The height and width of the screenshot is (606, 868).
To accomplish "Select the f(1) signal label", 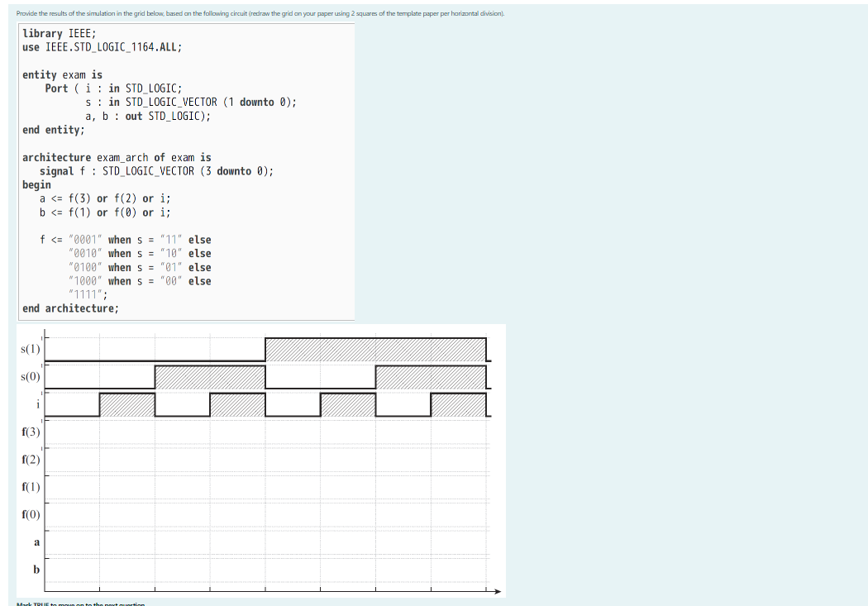I will point(31,487).
